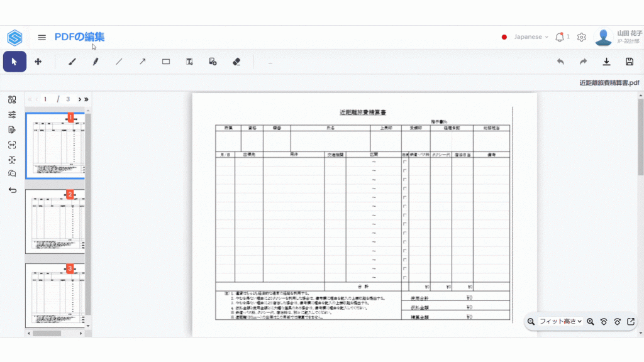Select page 2 thumbnail

pos(55,221)
